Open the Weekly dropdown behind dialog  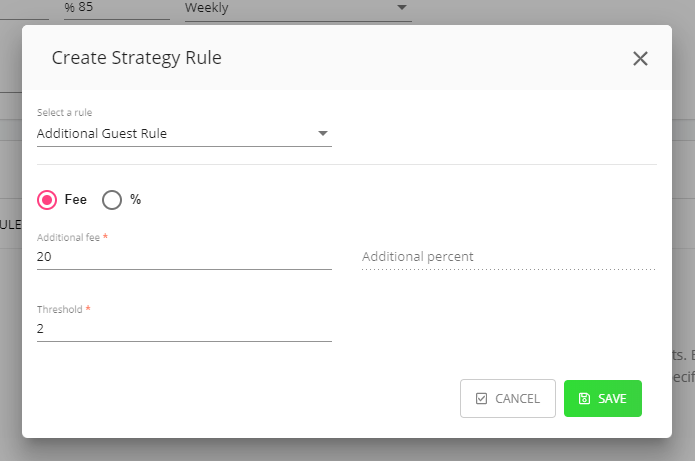coord(298,9)
